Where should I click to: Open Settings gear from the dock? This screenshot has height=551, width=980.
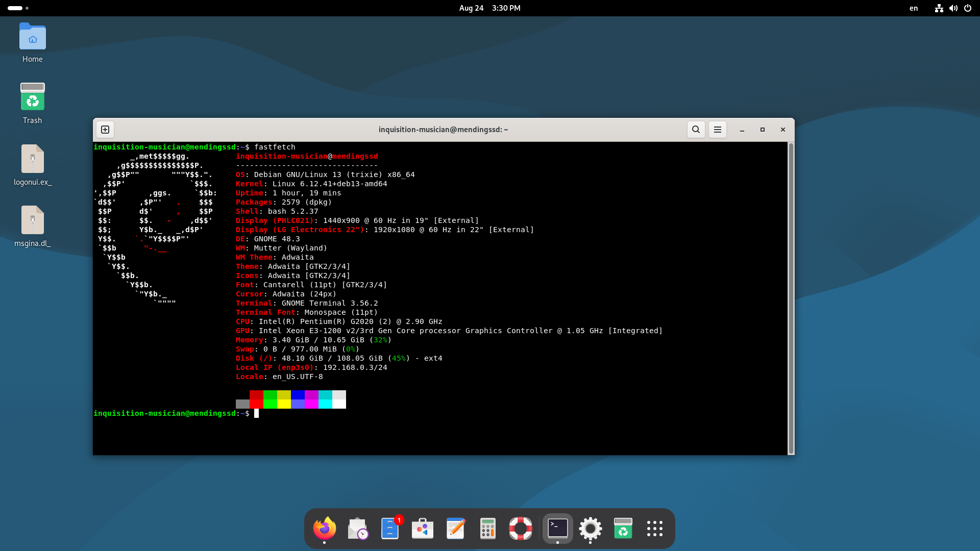[590, 529]
